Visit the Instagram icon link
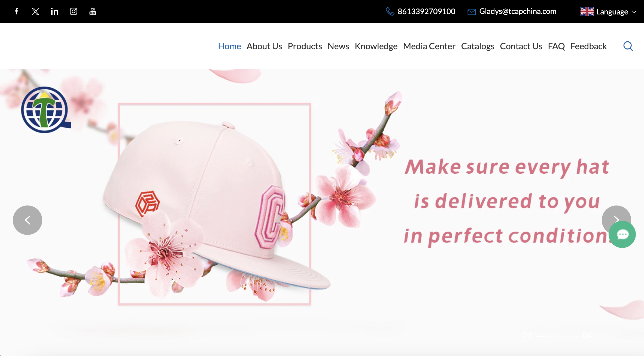Image resolution: width=644 pixels, height=356 pixels. coord(74,11)
